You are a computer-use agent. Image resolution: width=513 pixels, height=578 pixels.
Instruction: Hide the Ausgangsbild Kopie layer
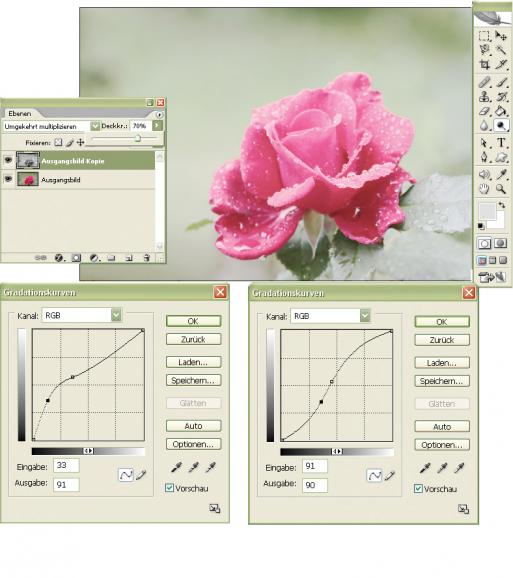[8, 160]
